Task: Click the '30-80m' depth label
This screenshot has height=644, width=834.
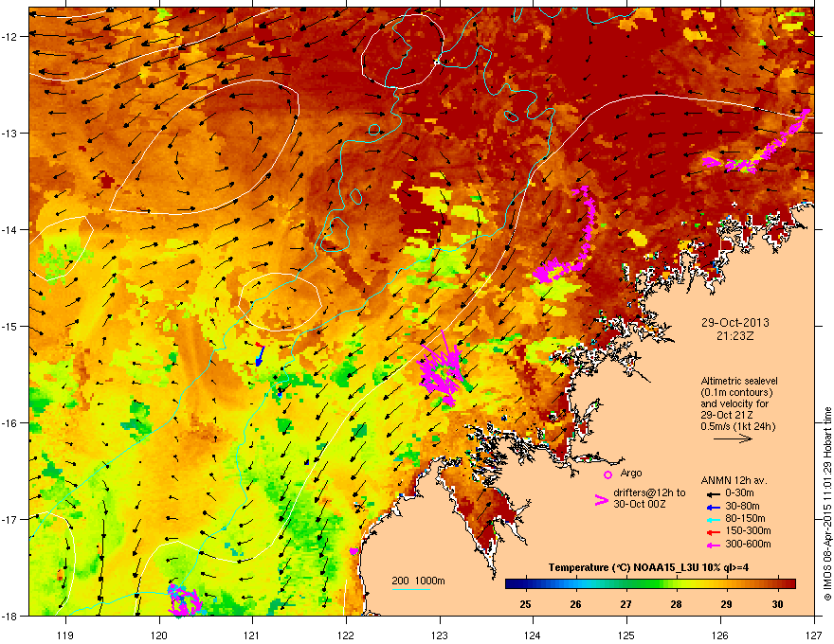Action: (x=742, y=506)
